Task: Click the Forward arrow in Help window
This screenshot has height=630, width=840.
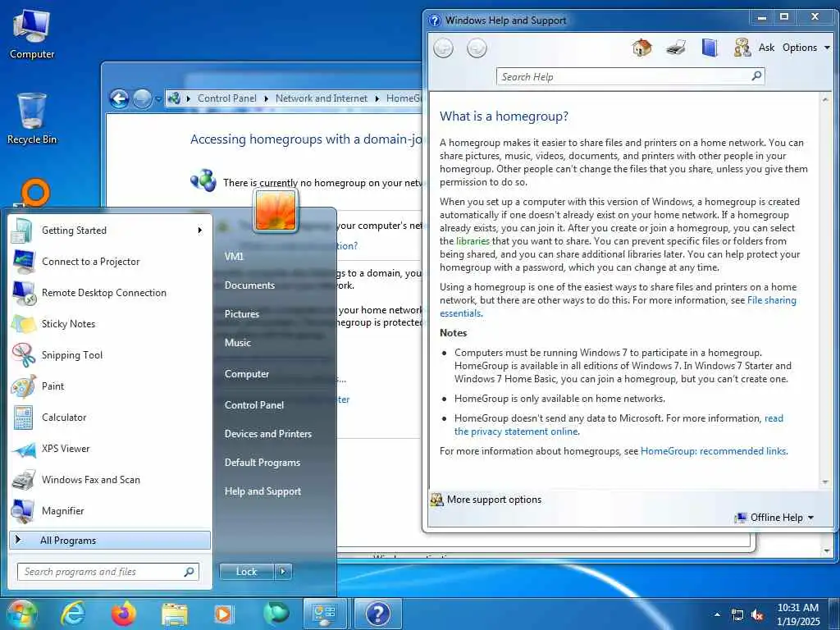Action: tap(477, 48)
